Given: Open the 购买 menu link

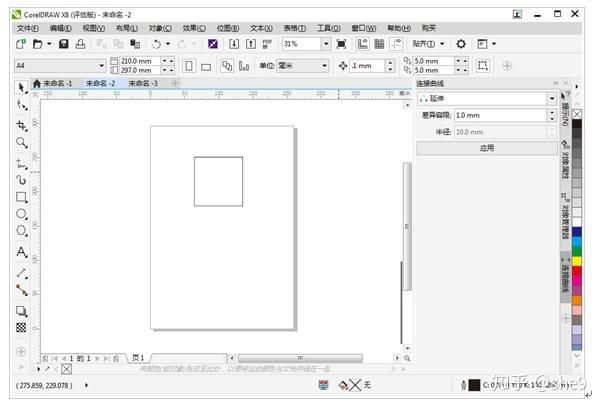Looking at the screenshot, I should (x=428, y=28).
